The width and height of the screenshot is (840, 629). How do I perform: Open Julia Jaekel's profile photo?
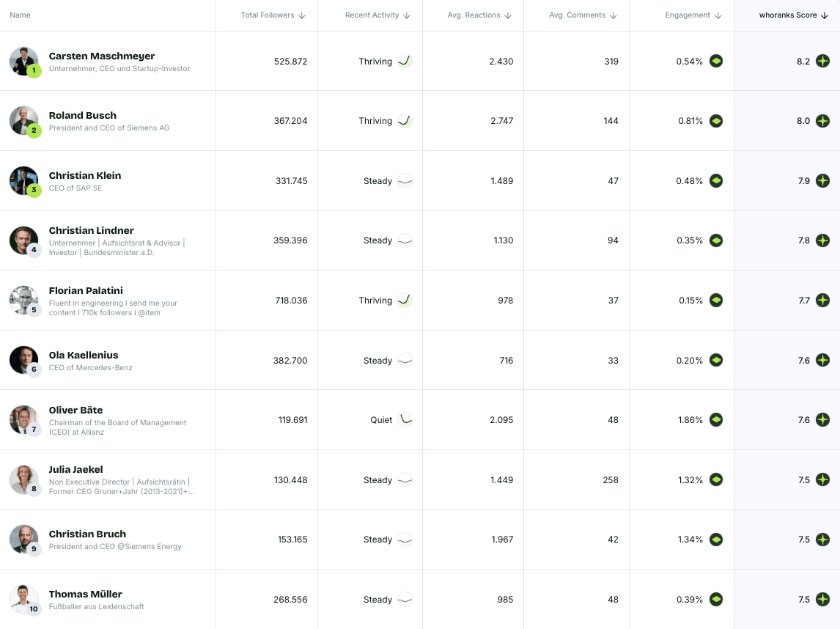tap(23, 480)
